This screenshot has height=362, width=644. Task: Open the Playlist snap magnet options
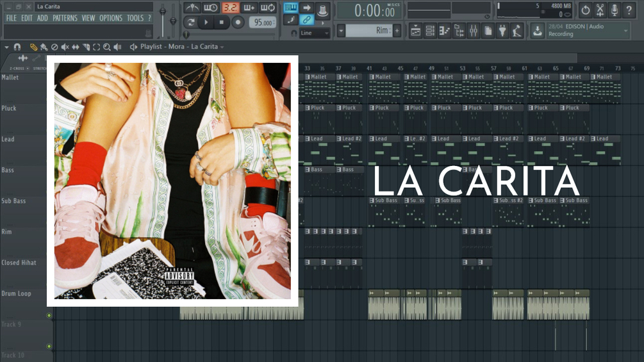point(17,47)
